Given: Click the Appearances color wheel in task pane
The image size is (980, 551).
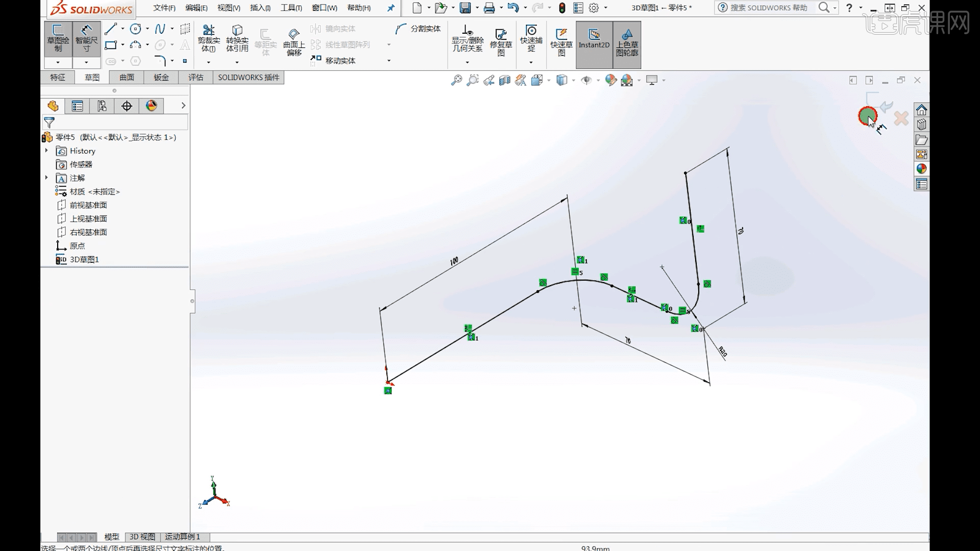Looking at the screenshot, I should 921,169.
